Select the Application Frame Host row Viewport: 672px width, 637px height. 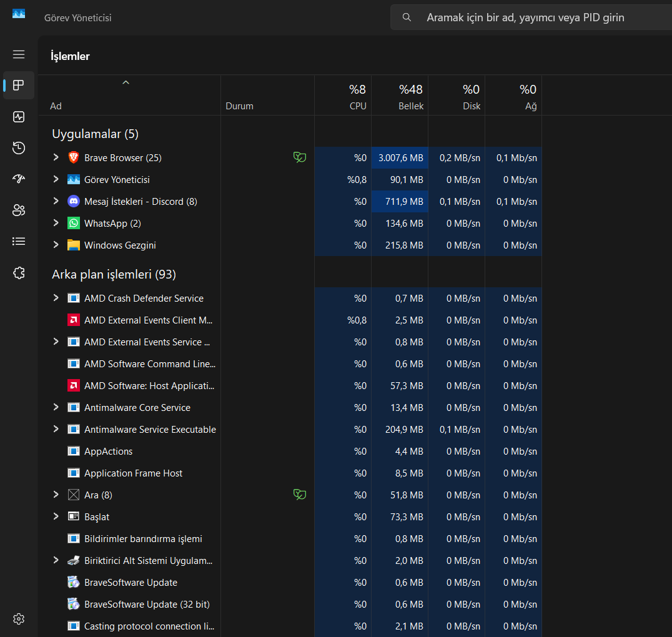pos(290,473)
